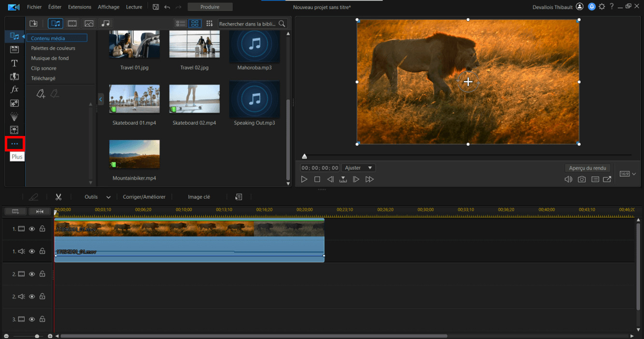Lock video track 1

[42, 229]
